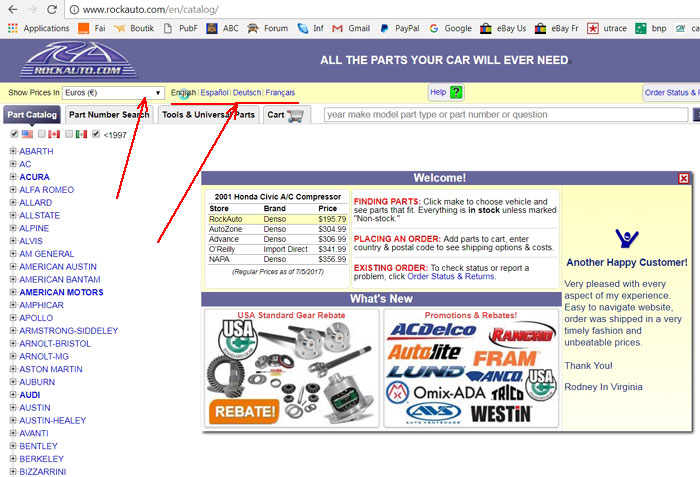Click the browser address bar URL
700x477 pixels.
(150, 9)
